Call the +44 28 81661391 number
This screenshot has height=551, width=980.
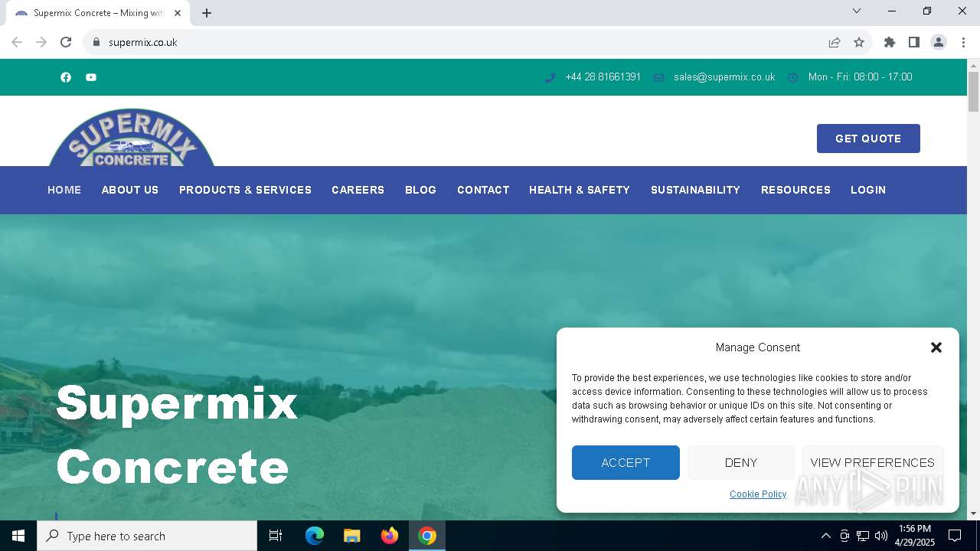(x=603, y=77)
